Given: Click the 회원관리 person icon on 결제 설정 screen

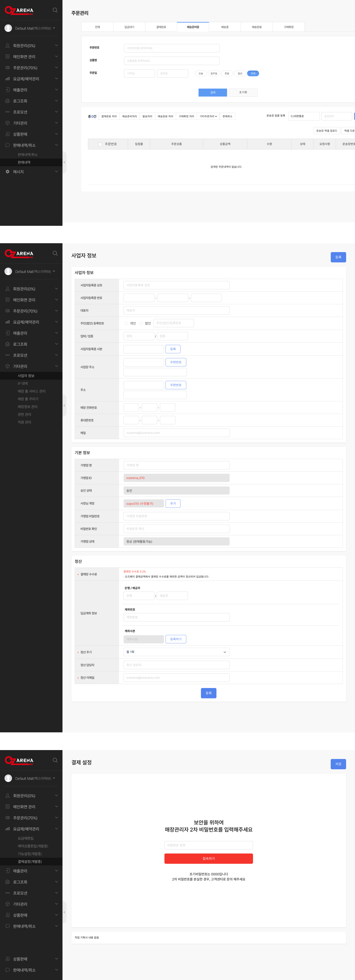Looking at the screenshot, I should pyautogui.click(x=7, y=795).
